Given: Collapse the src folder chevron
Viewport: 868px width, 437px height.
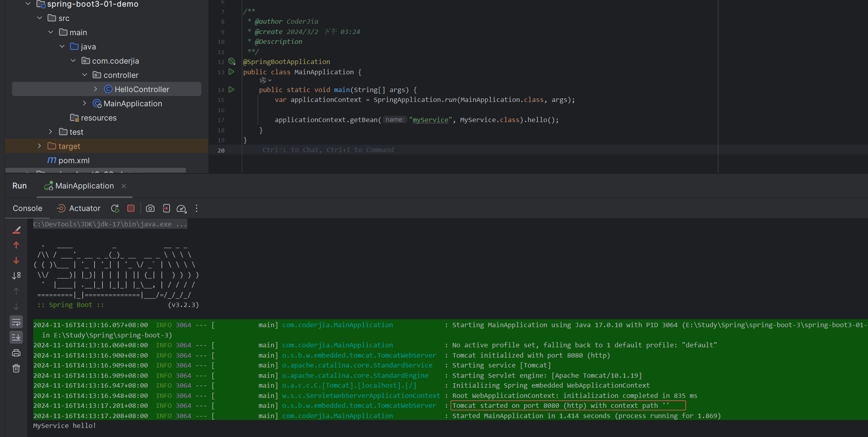Looking at the screenshot, I should point(40,18).
